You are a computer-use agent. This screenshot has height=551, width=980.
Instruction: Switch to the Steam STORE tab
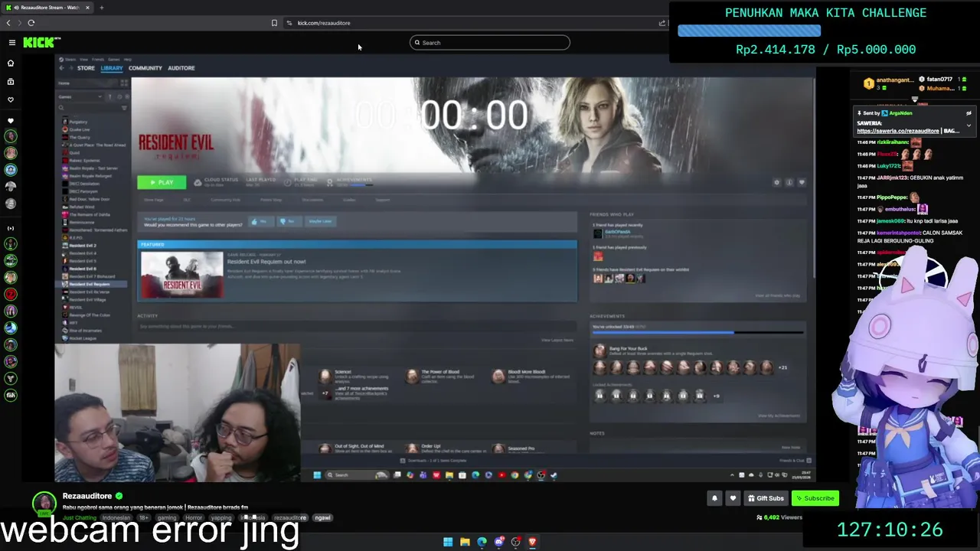click(86, 68)
